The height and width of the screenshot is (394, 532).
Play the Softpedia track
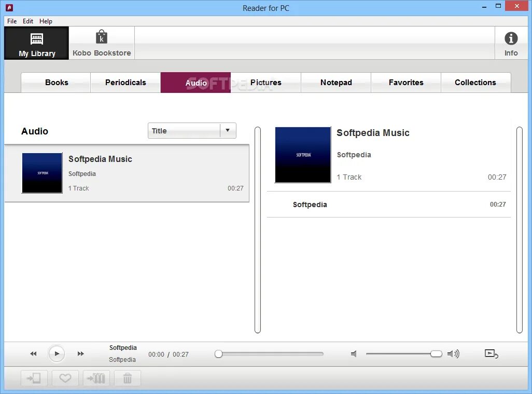pos(57,354)
